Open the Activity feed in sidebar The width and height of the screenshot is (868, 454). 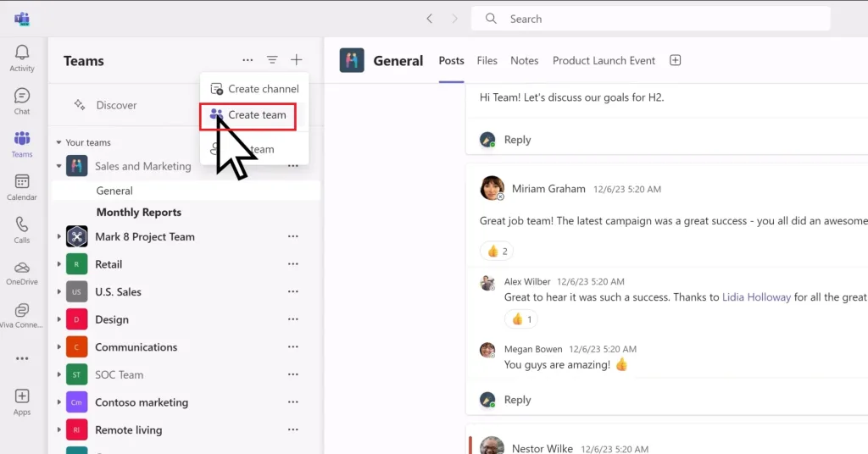[x=22, y=58]
